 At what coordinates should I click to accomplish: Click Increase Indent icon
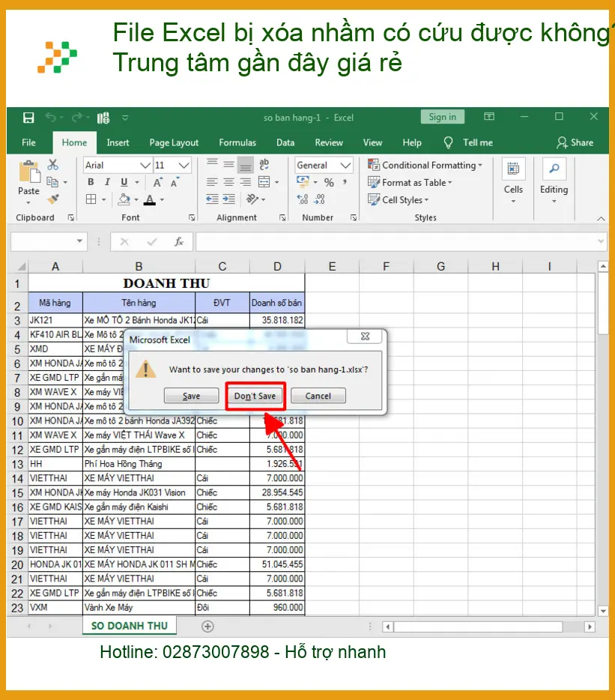pyautogui.click(x=229, y=199)
